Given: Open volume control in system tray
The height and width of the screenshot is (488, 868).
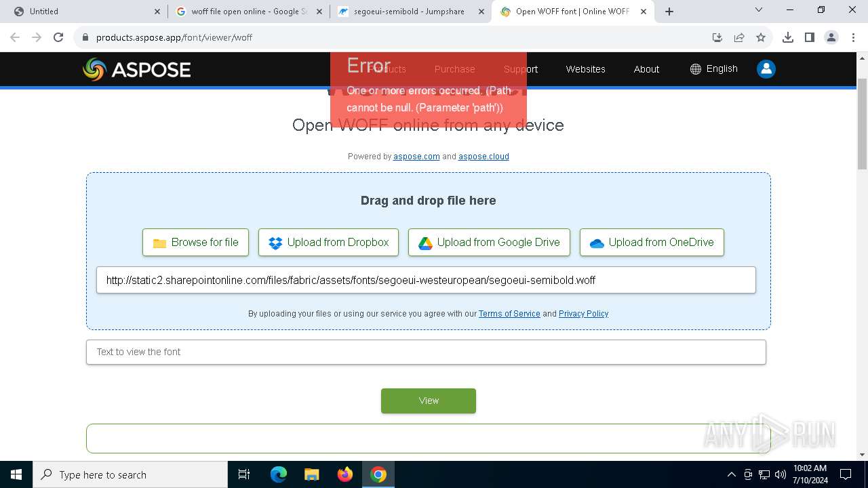Looking at the screenshot, I should 781,474.
